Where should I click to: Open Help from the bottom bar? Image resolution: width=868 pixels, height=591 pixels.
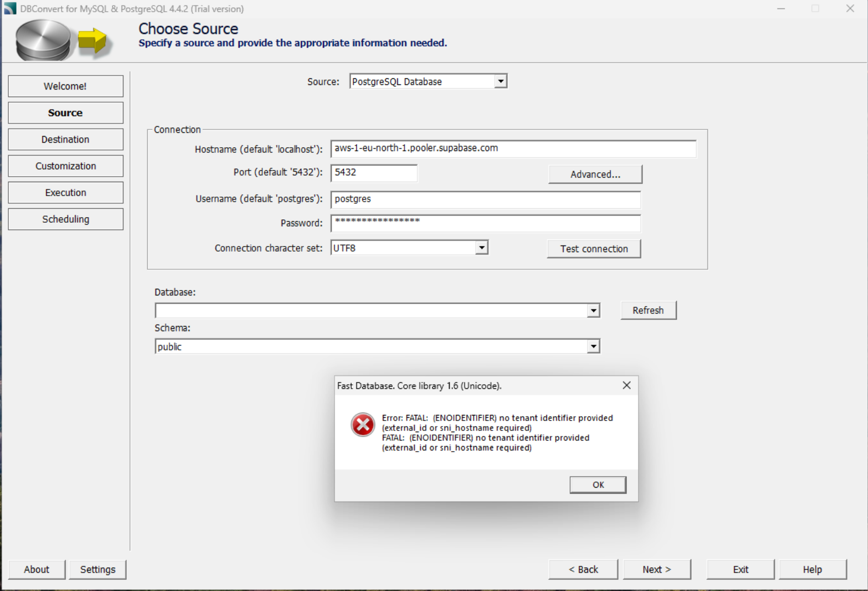point(812,569)
